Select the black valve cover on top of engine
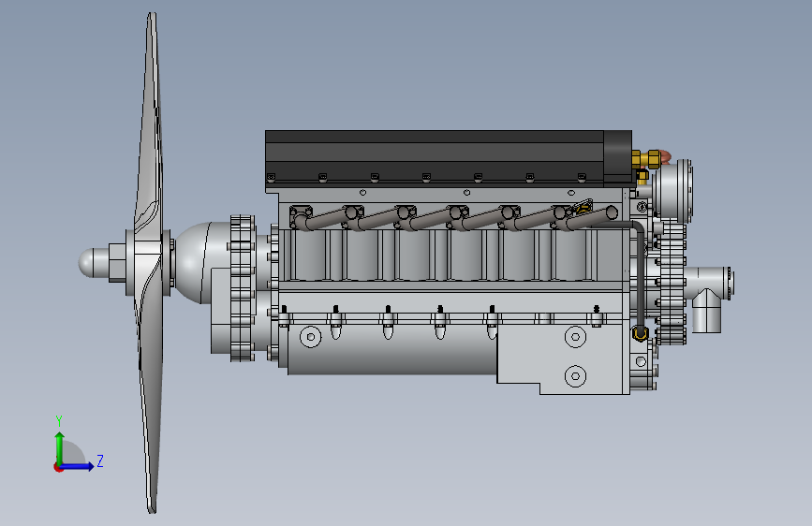 point(448,158)
